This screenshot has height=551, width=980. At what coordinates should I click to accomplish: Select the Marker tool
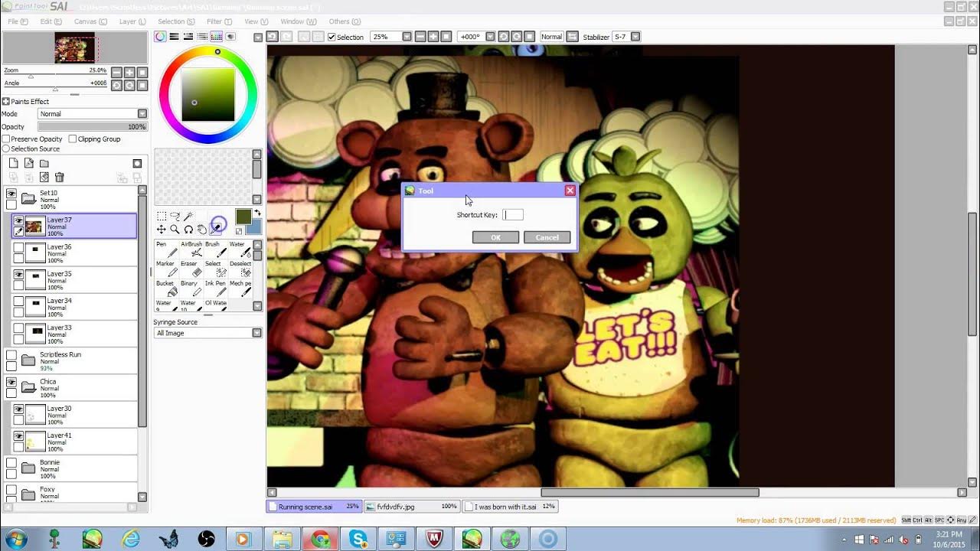coord(166,269)
